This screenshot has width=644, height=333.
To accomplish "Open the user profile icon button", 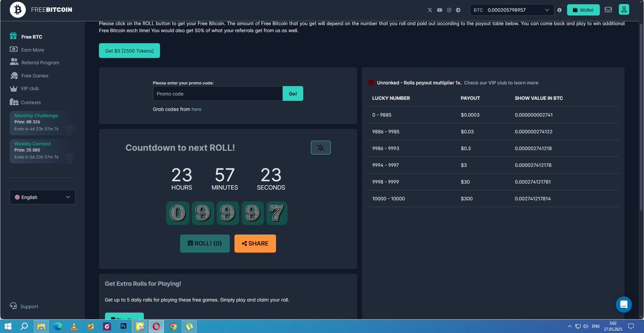I will pos(624,10).
